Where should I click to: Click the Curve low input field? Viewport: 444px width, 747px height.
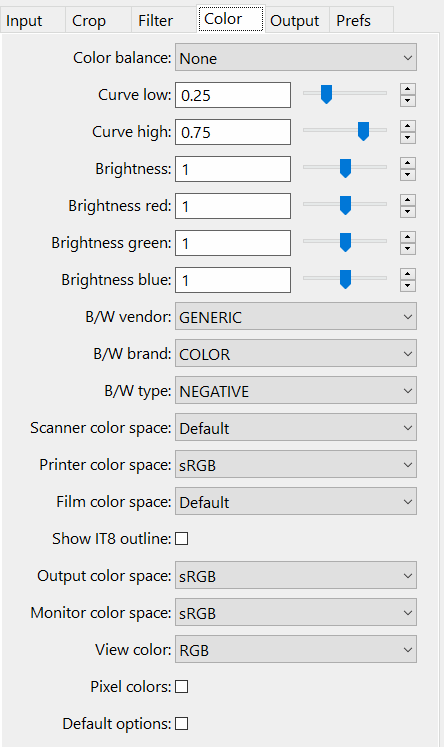pos(233,95)
